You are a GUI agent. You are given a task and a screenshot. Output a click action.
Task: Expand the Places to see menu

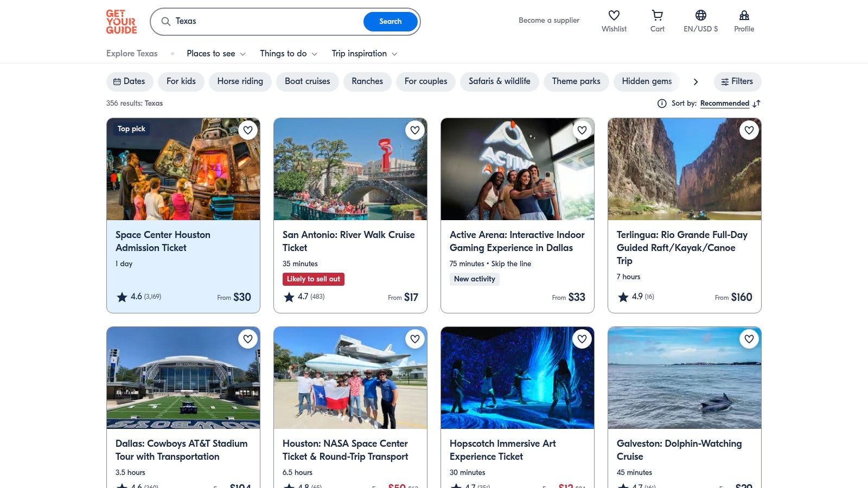click(215, 54)
